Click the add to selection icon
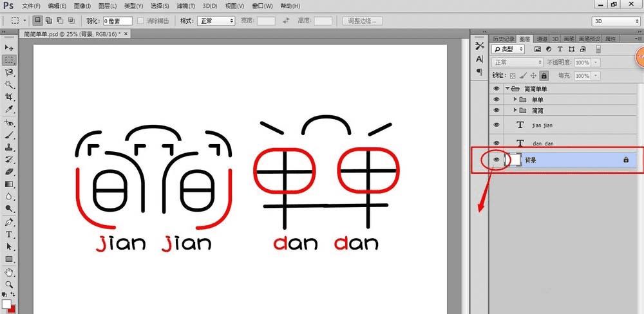Screen dimensions: 644x314 [49, 20]
